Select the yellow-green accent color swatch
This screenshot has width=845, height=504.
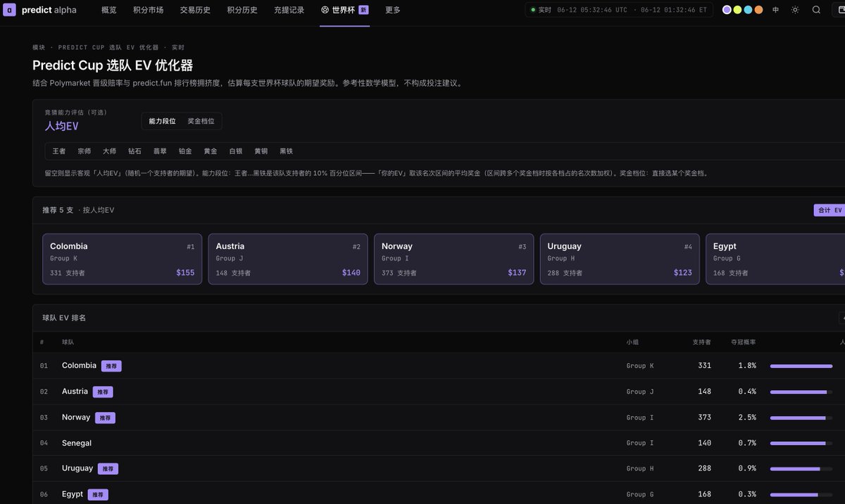737,10
